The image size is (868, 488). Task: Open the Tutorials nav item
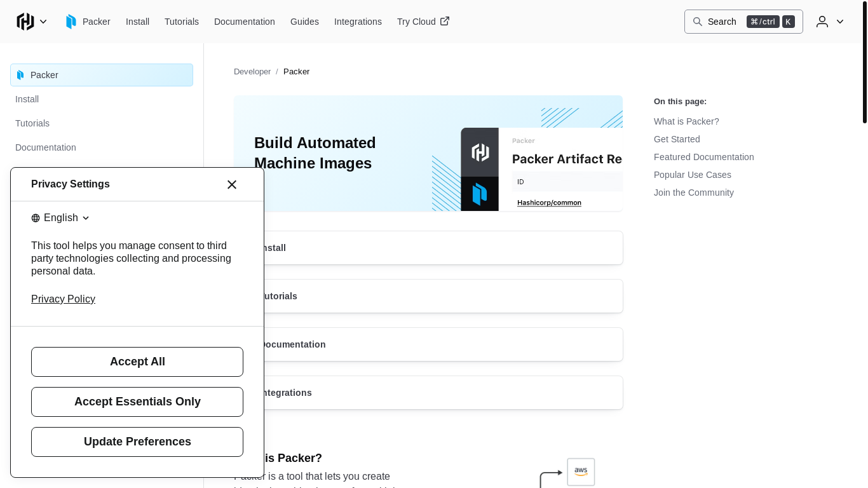coord(182,22)
